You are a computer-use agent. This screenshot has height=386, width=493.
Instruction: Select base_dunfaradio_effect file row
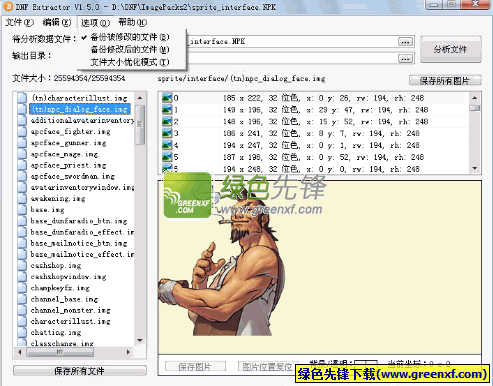click(x=82, y=232)
